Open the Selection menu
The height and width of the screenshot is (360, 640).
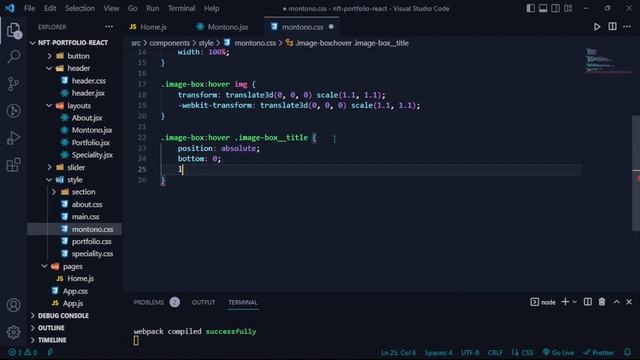pos(80,8)
